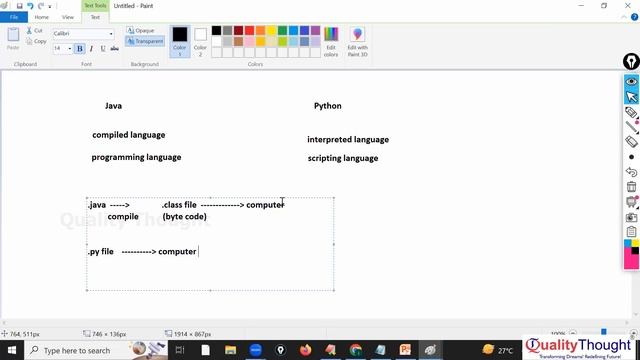Select the cursor pointer tool in sidebar
640x360 pixels.
coord(631,97)
